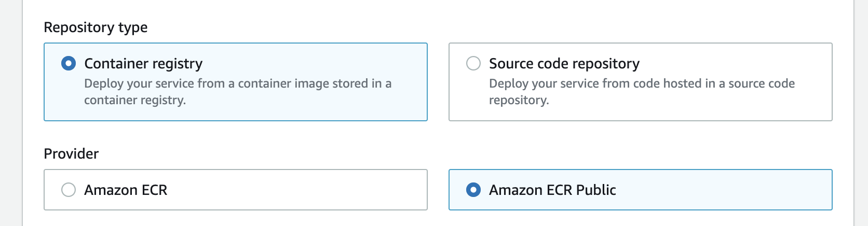Click the word 'repository.' in Source code description
This screenshot has height=226, width=868.
click(519, 100)
